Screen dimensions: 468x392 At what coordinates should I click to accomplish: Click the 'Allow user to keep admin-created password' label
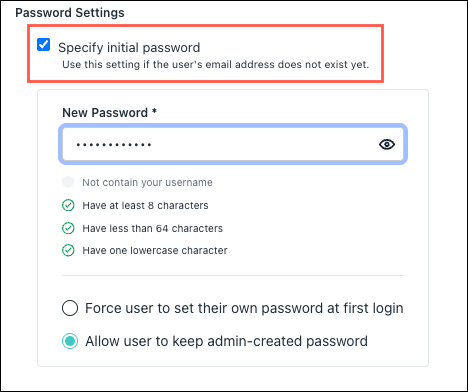tap(226, 341)
